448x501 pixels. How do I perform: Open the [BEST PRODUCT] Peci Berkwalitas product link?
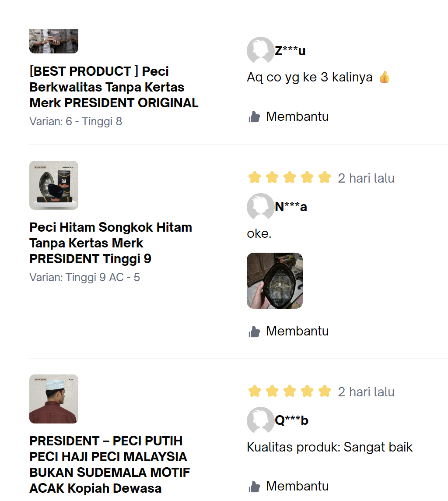click(114, 87)
